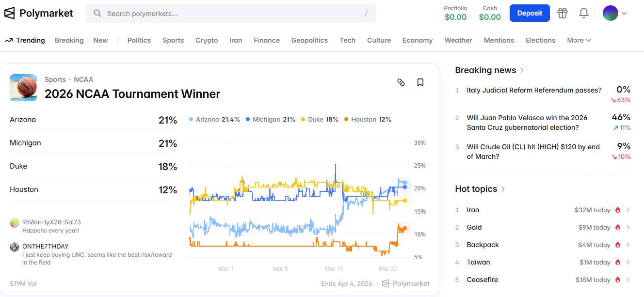This screenshot has width=644, height=297.
Task: Select the Trending feed icon
Action: [10, 40]
